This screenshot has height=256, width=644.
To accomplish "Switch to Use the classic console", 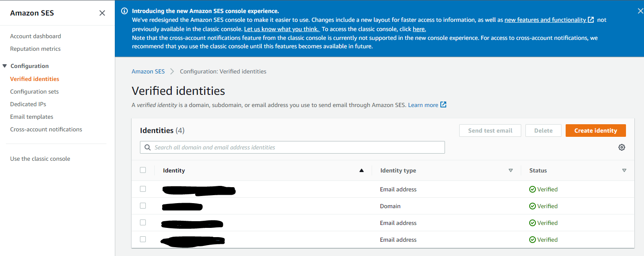I will [40, 159].
